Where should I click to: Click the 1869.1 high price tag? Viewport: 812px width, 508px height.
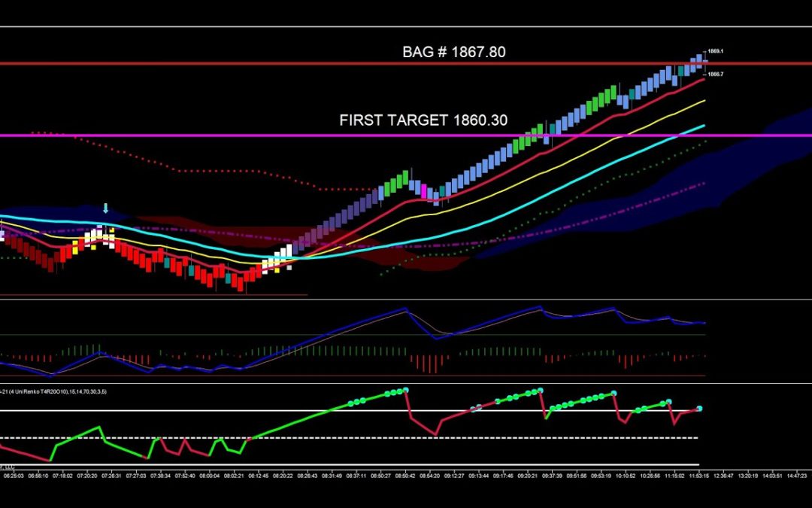coord(716,51)
